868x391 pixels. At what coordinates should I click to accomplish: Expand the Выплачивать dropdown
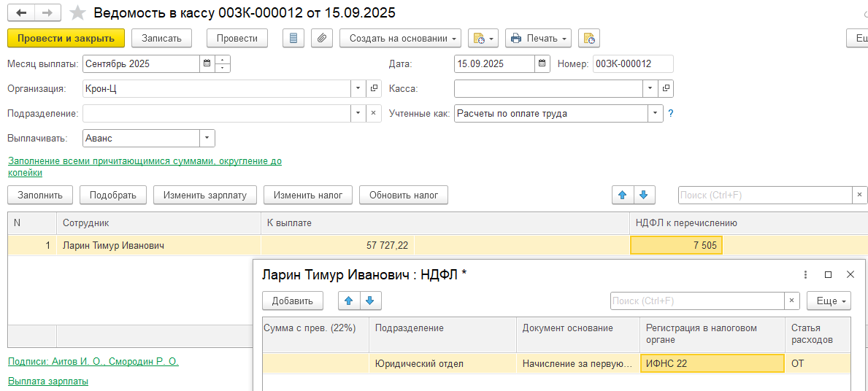pyautogui.click(x=207, y=138)
